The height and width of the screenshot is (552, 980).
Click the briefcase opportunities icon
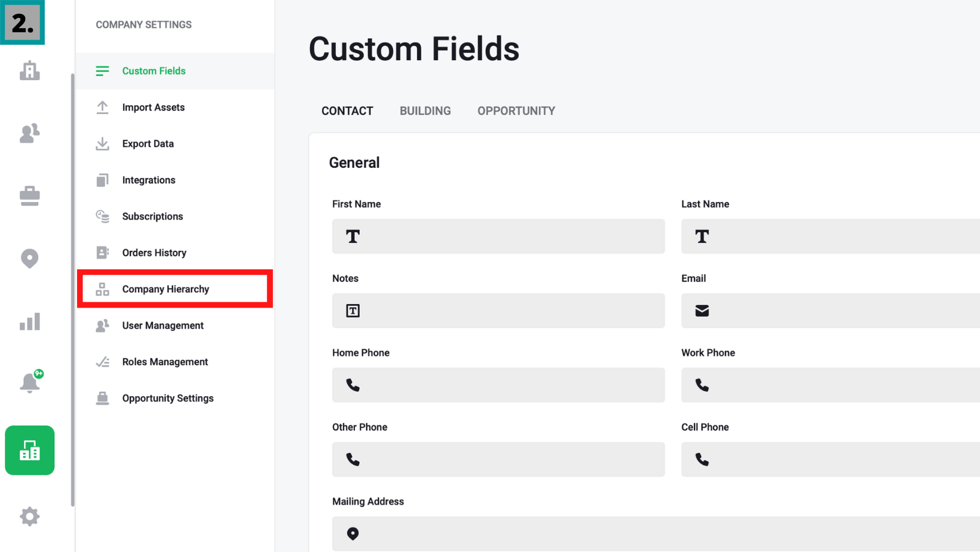click(29, 196)
